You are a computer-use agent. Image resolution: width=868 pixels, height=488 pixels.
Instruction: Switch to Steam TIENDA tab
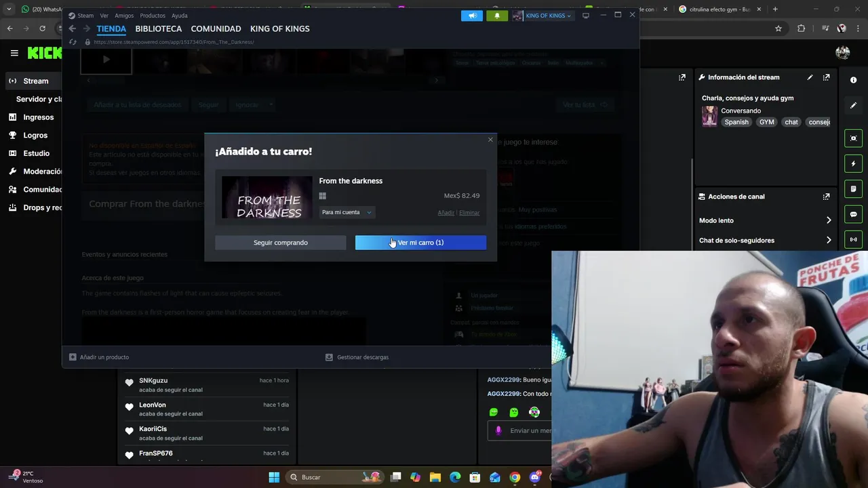pyautogui.click(x=111, y=28)
